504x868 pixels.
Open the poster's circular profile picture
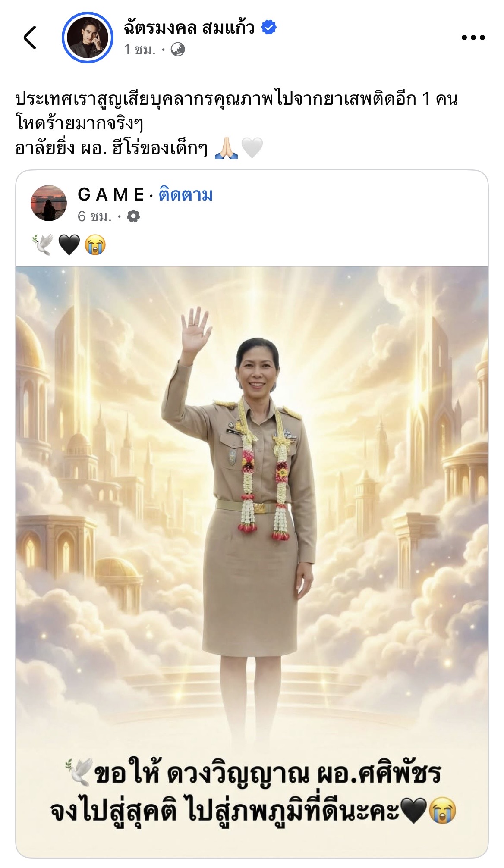(x=88, y=38)
